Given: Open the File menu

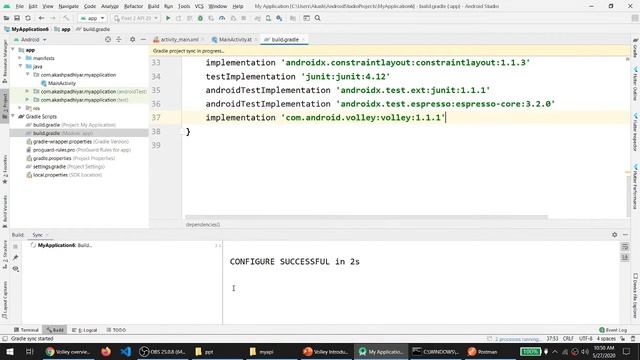Looking at the screenshot, I should coord(20,6).
